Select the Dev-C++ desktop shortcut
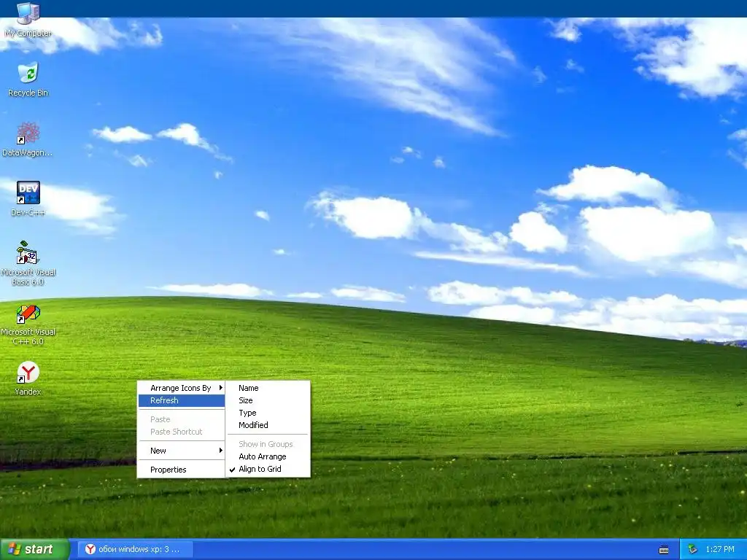Screen dimensions: 747x560 pyautogui.click(x=28, y=198)
